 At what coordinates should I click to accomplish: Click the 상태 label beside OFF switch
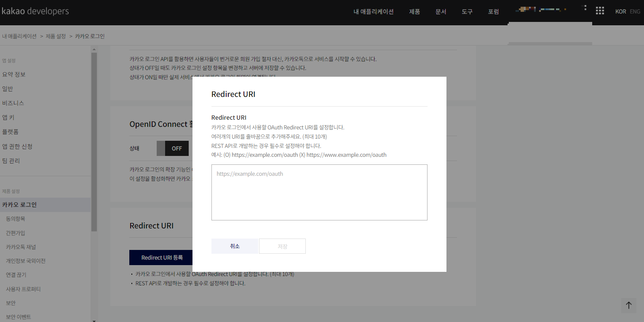point(134,148)
